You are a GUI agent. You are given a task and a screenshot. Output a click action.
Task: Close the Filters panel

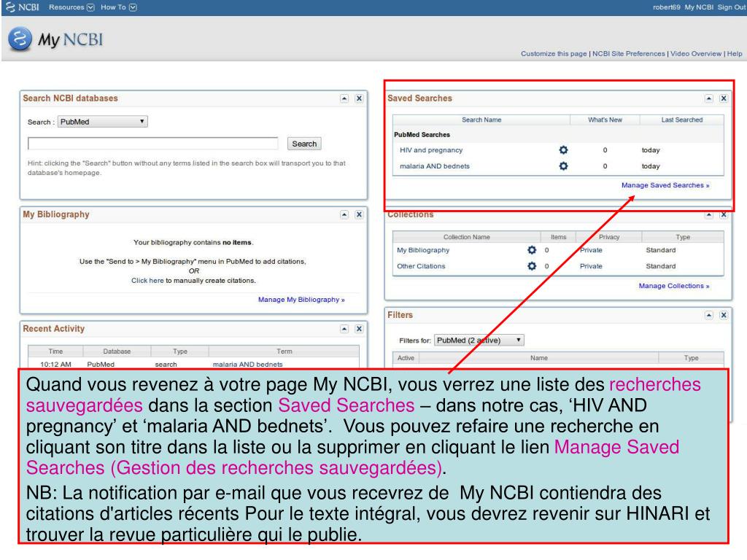tap(724, 315)
